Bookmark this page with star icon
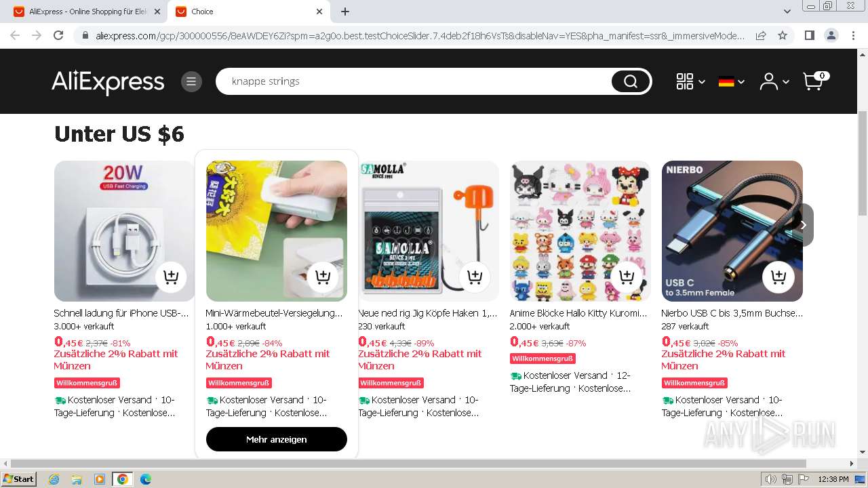This screenshot has width=868, height=488. click(x=783, y=35)
